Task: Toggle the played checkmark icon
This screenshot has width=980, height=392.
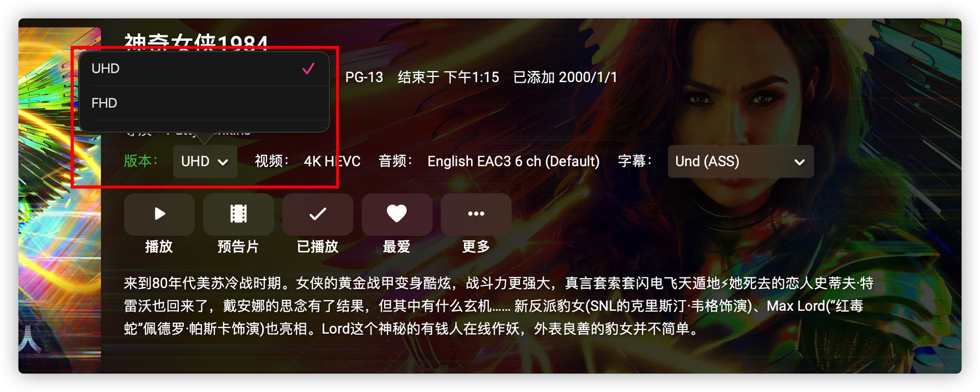Action: click(317, 213)
